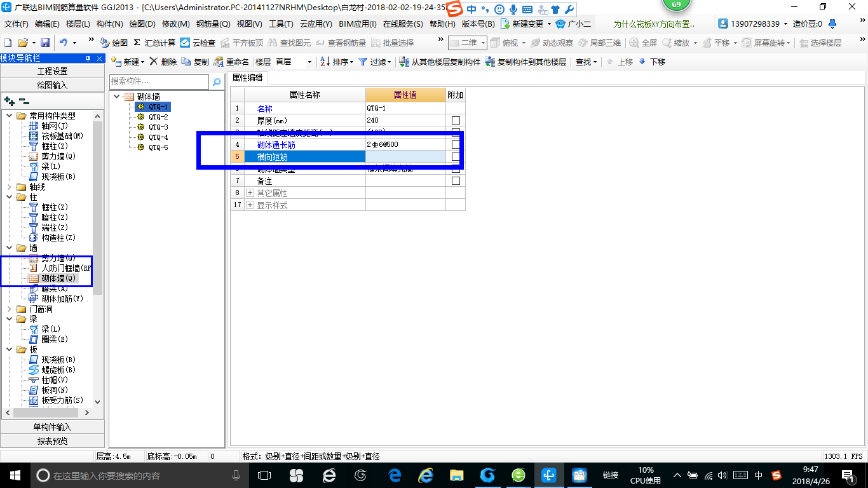Click 复制构件到其他楼层
868x488 pixels.
[x=526, y=62]
